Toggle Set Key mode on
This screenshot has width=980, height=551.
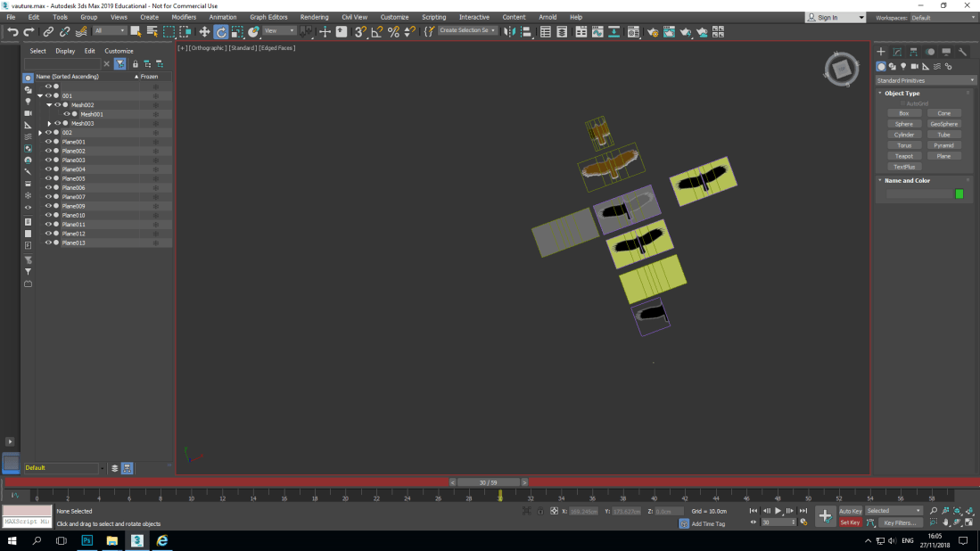pos(850,522)
